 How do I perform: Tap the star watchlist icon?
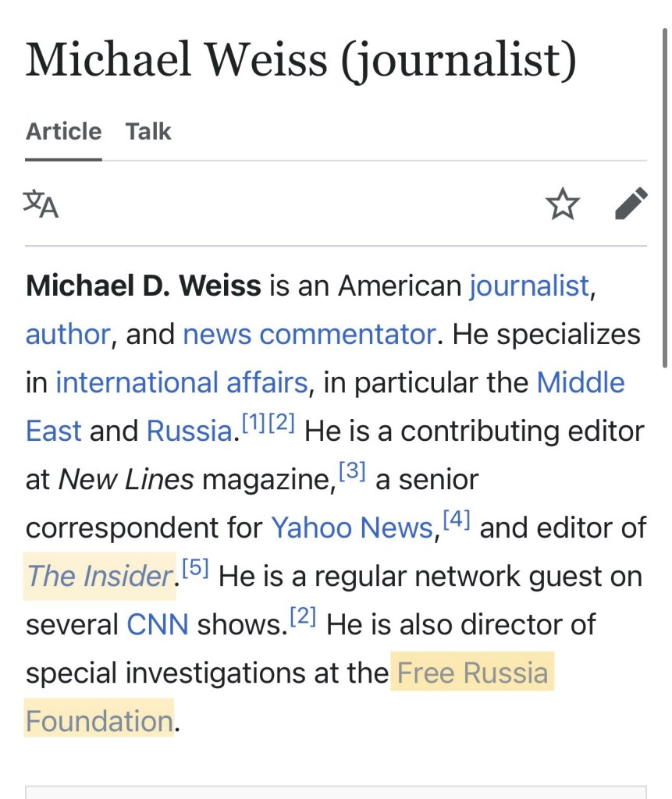(x=562, y=204)
